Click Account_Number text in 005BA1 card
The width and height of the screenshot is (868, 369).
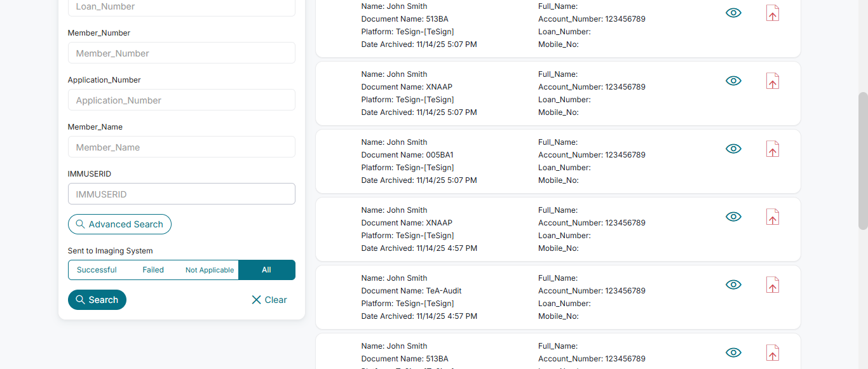coord(592,155)
